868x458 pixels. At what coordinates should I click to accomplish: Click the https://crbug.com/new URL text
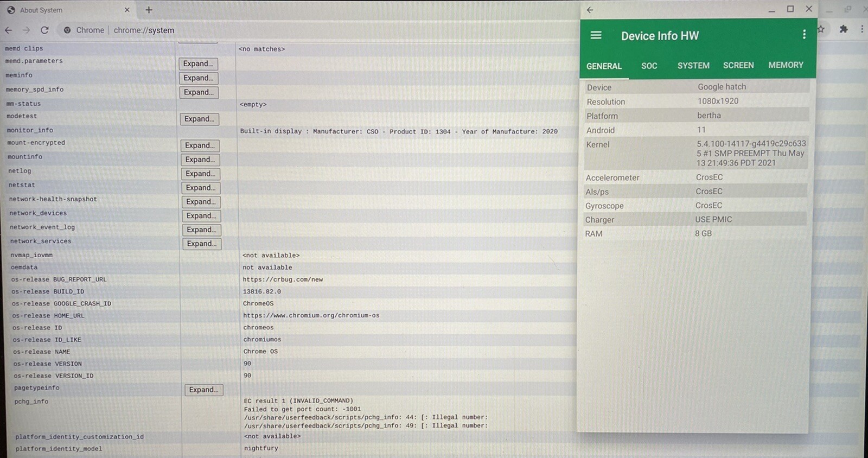(x=283, y=279)
